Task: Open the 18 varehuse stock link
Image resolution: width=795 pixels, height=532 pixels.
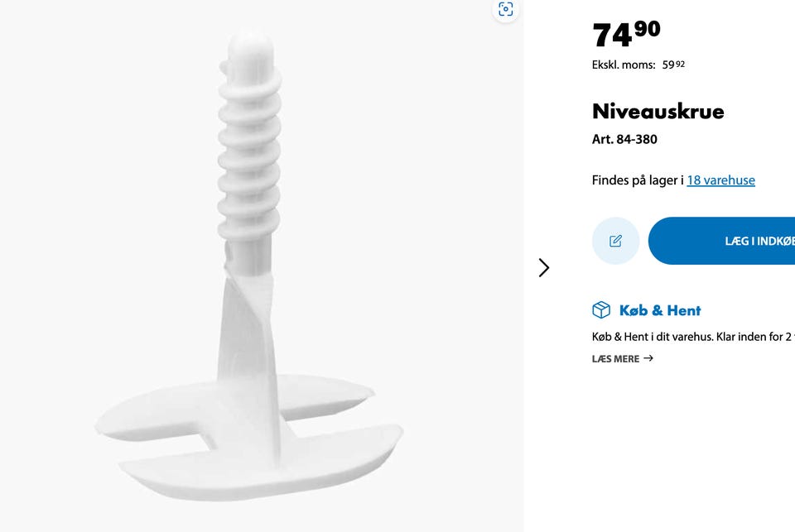Action: 720,180
